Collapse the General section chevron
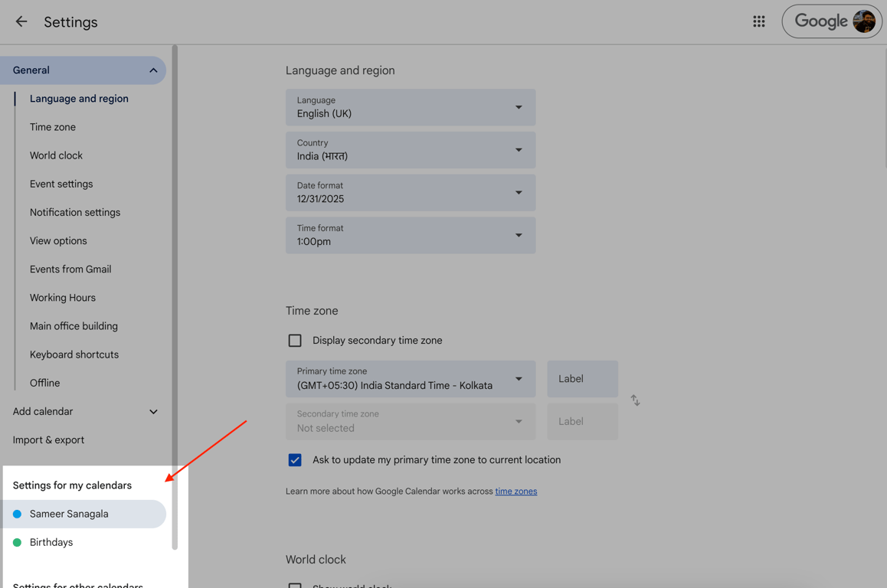This screenshot has width=887, height=588. (153, 70)
